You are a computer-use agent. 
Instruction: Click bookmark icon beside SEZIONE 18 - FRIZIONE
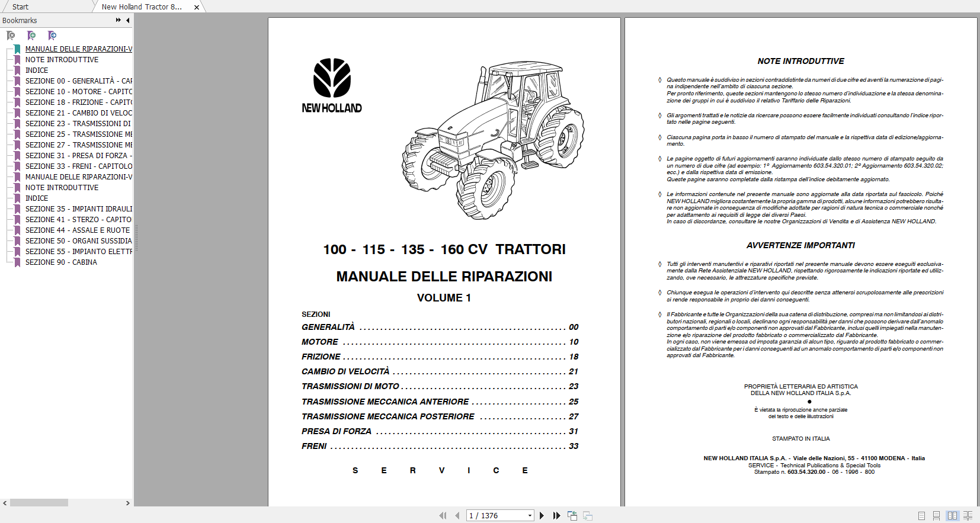tap(17, 102)
